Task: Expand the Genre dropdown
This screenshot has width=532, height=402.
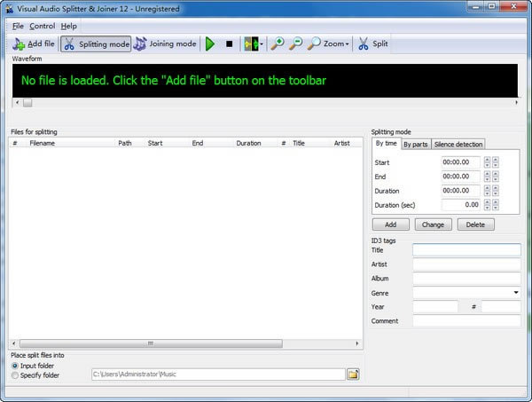Action: (516, 293)
